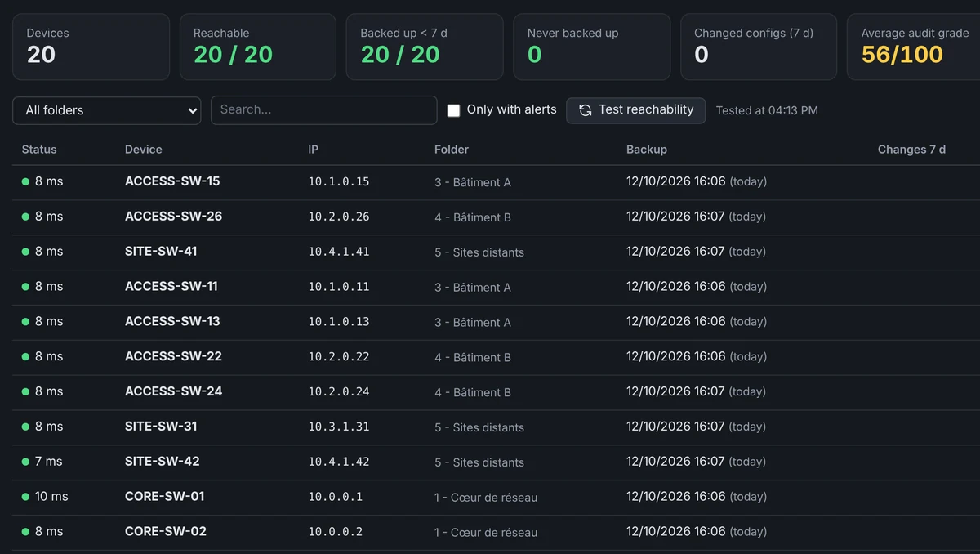Screen dimensions: 980x554
Task: Click the green status dot for SITE-SW-41
Action: coord(25,252)
